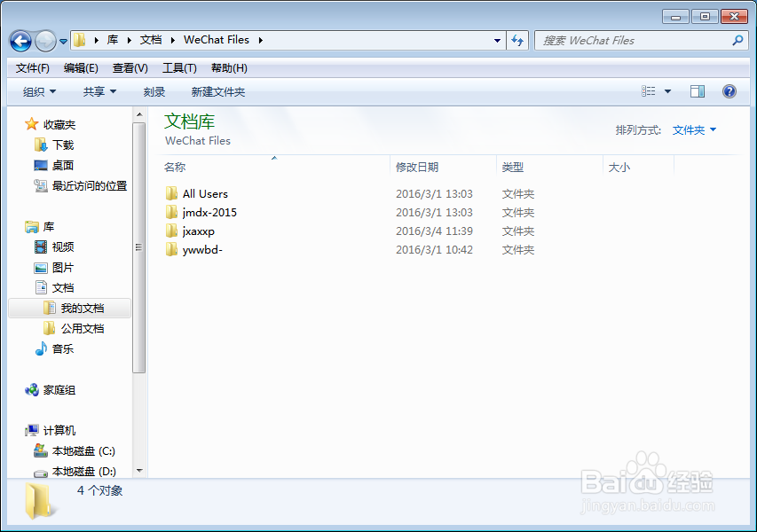Click the 刻录 toolbar button
Screen dimensions: 757x532
[154, 91]
